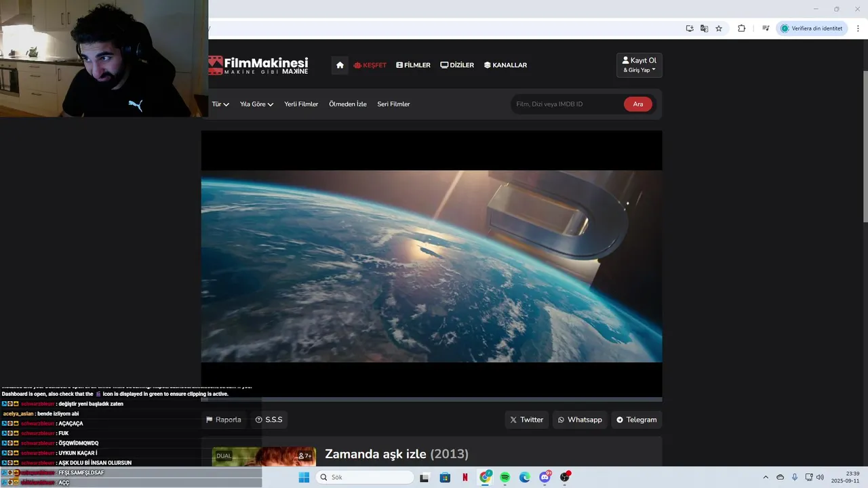This screenshot has width=868, height=488.
Task: Open the KEŞFET discover page
Action: 370,65
